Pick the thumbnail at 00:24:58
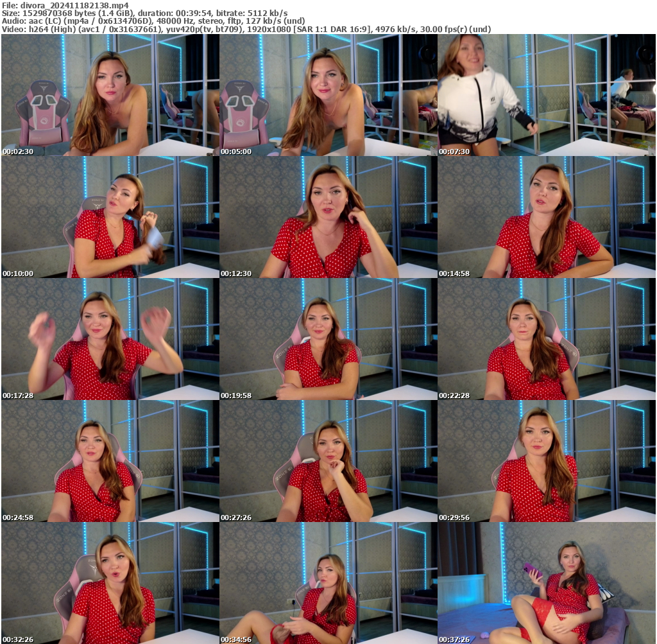The width and height of the screenshot is (657, 644). coord(110,461)
